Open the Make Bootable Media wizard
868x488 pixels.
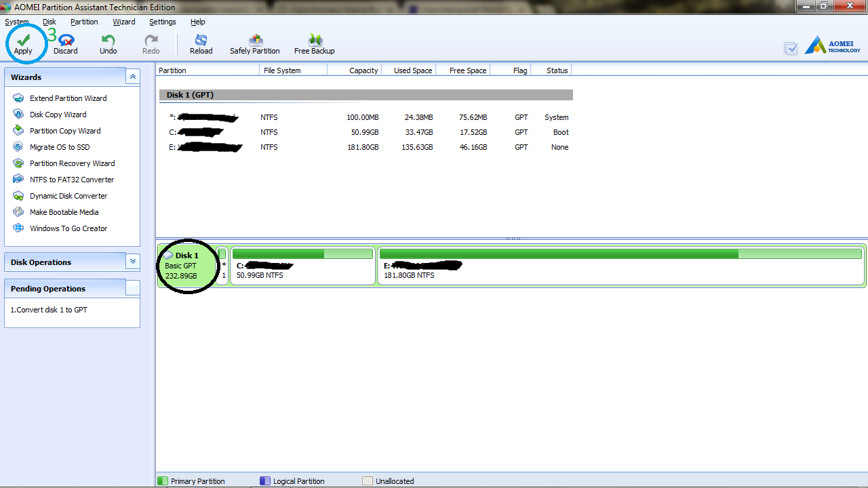64,212
